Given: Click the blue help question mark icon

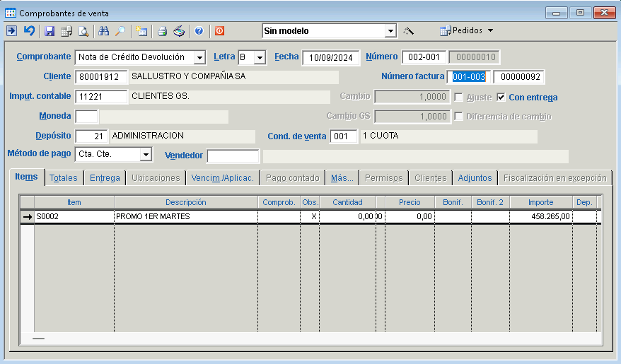Looking at the screenshot, I should coord(199,31).
